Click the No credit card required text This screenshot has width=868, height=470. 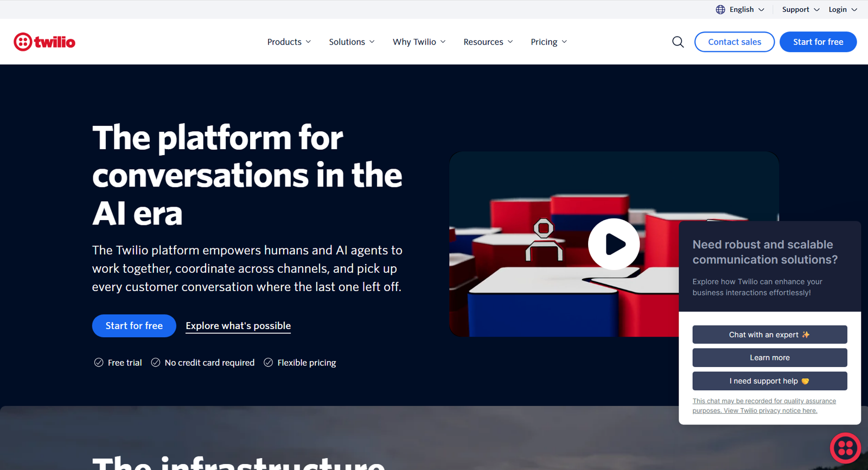point(209,363)
